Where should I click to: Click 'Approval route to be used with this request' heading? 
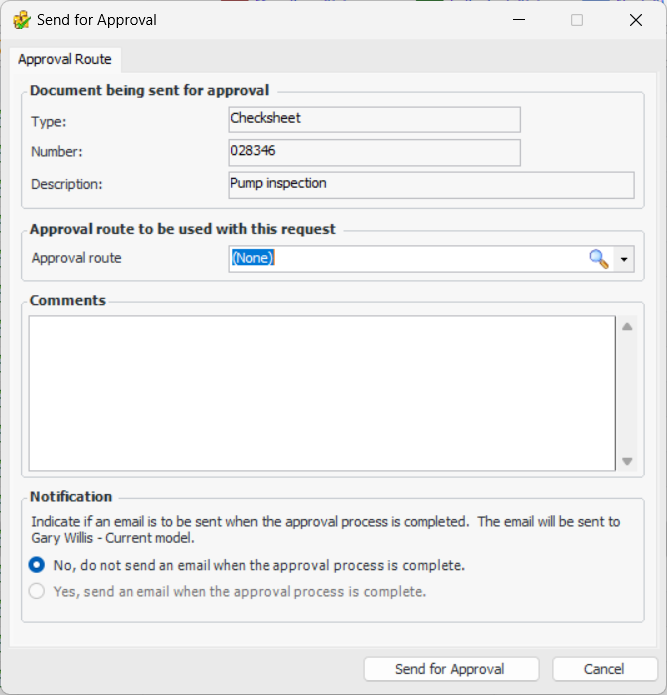coord(183,229)
